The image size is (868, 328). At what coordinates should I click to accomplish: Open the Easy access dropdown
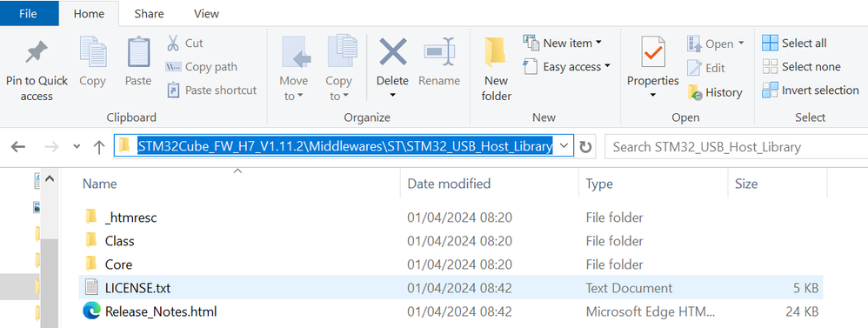[x=567, y=66]
